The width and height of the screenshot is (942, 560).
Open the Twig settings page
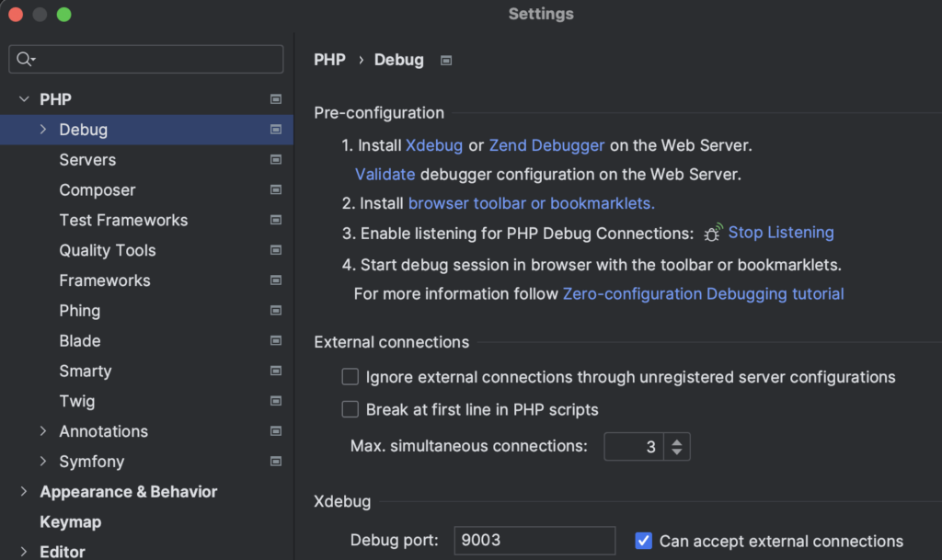(x=77, y=401)
